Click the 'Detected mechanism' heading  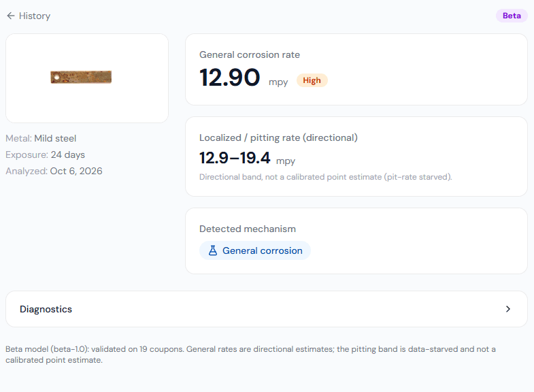(248, 229)
